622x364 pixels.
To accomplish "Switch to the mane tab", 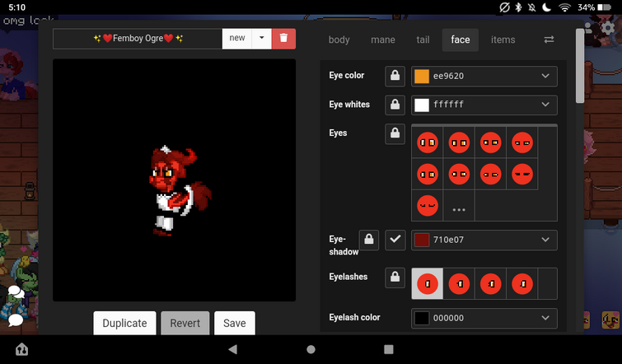I will pyautogui.click(x=383, y=40).
